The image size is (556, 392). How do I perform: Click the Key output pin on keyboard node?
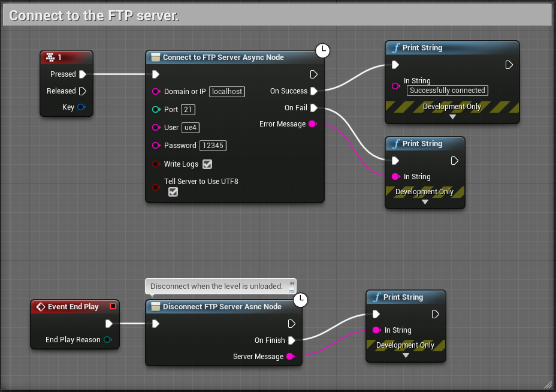[x=81, y=107]
